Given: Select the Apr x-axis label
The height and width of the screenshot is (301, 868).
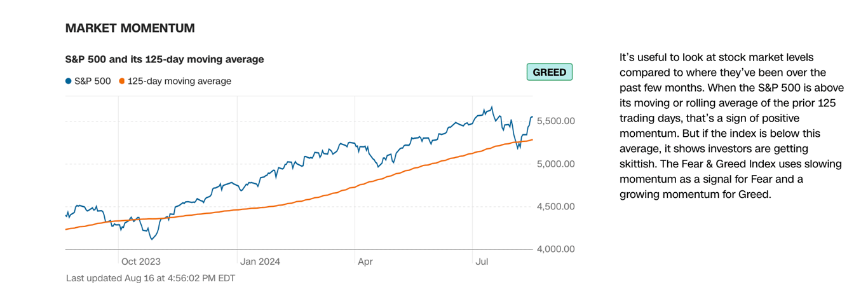Looking at the screenshot, I should click(x=365, y=261).
